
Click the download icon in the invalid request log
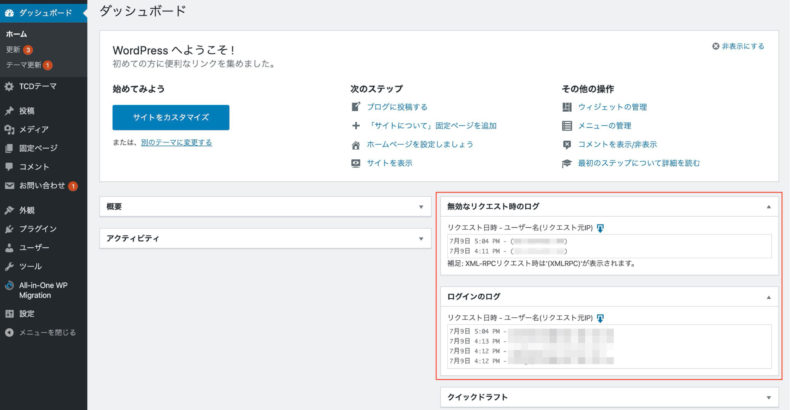600,228
